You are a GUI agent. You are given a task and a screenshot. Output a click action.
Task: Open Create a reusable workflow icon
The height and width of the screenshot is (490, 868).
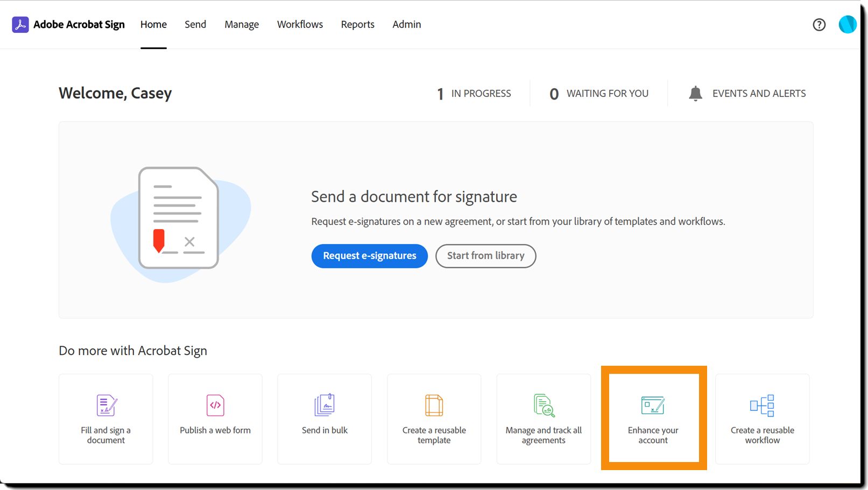coord(762,406)
